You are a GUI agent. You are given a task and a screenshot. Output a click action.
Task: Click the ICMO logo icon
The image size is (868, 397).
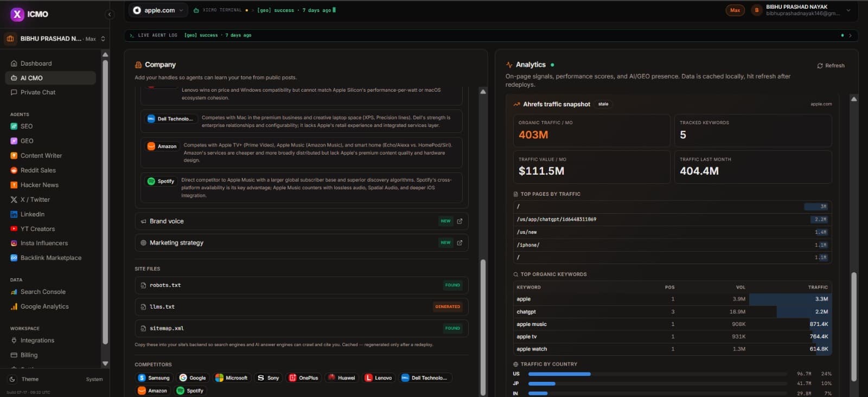(x=17, y=14)
